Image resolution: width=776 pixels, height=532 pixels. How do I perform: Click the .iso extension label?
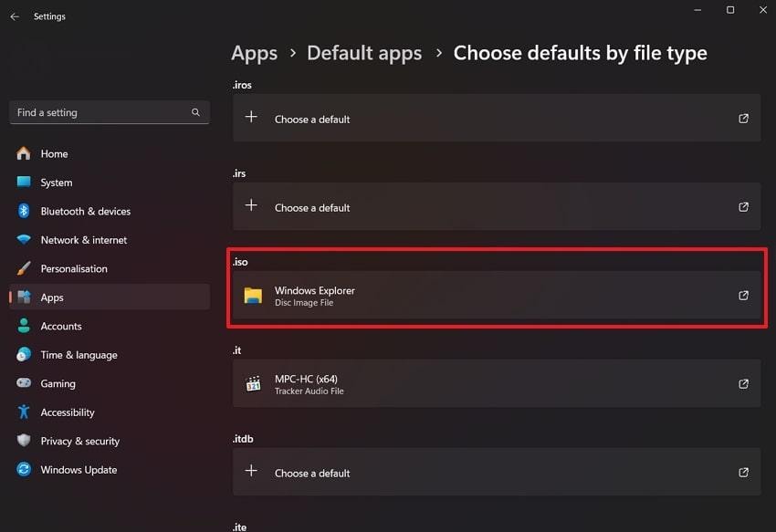coord(240,262)
